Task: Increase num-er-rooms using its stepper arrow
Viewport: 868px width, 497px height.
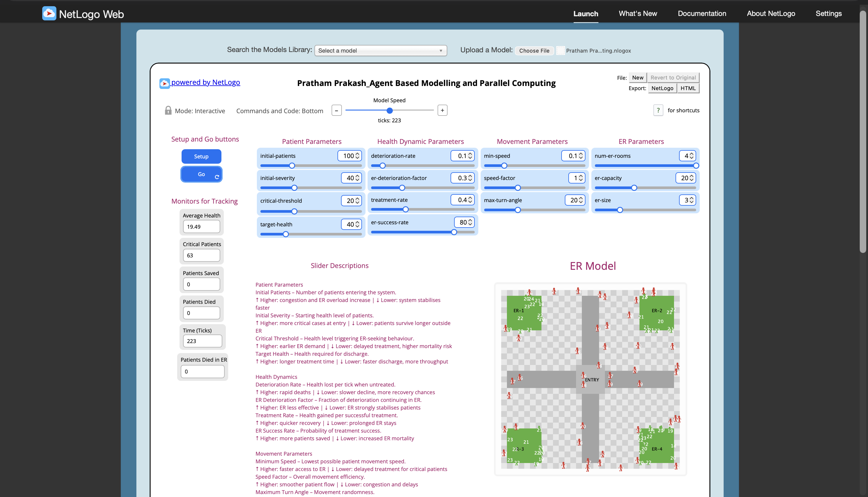Action: [692, 154]
